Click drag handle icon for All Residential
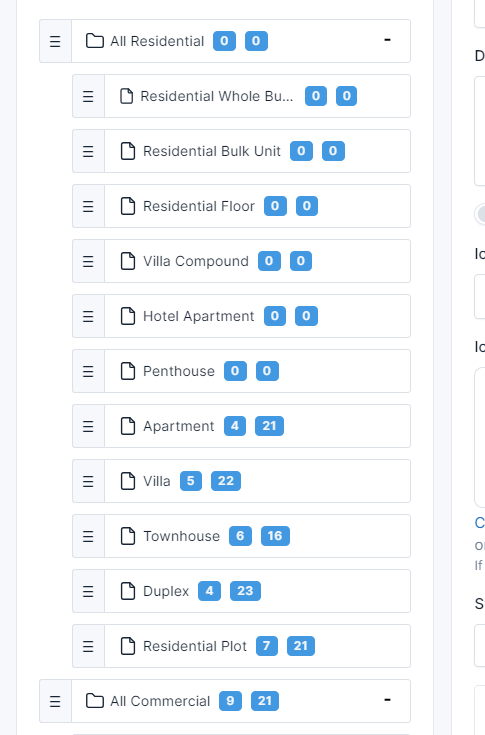Viewport: 485px width, 735px height. click(x=55, y=41)
